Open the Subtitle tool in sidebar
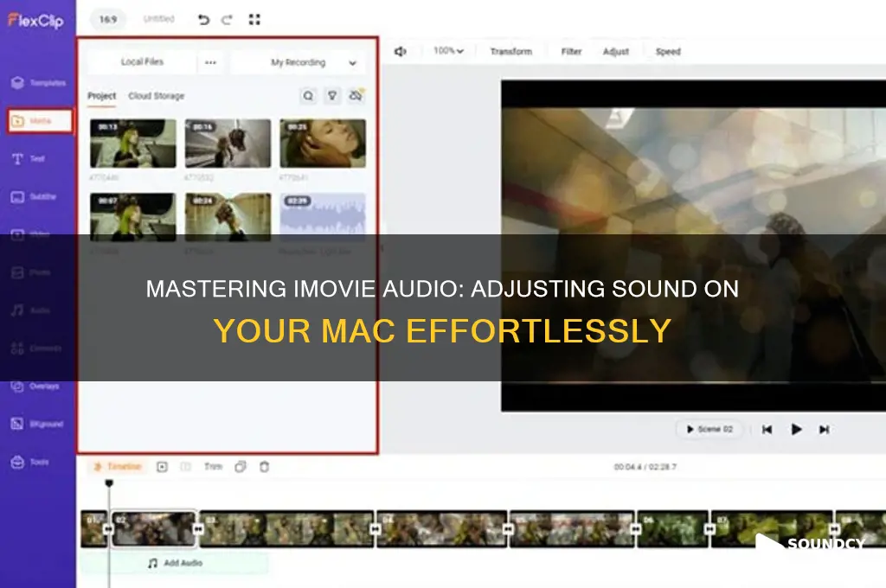886x588 pixels. point(34,196)
